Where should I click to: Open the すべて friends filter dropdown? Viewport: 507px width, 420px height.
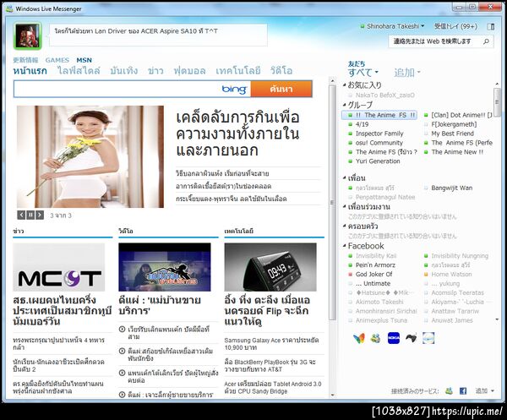pos(363,72)
